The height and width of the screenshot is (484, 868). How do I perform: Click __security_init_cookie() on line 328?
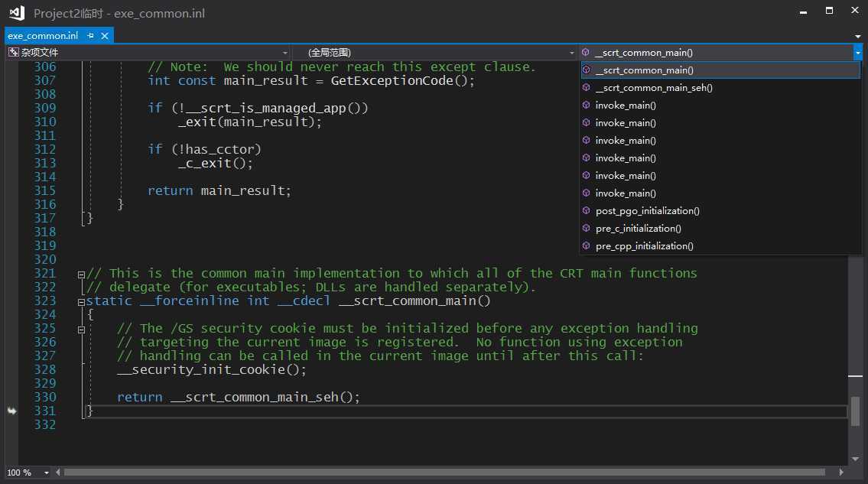point(207,370)
